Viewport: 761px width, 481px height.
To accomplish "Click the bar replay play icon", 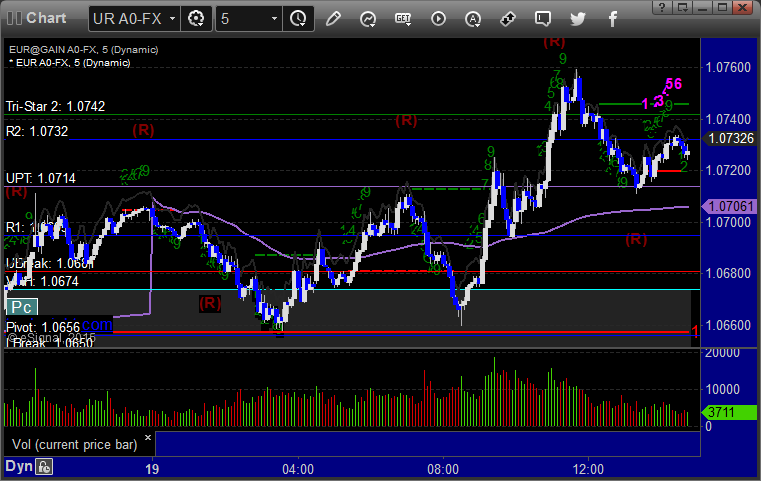I will 438,19.
